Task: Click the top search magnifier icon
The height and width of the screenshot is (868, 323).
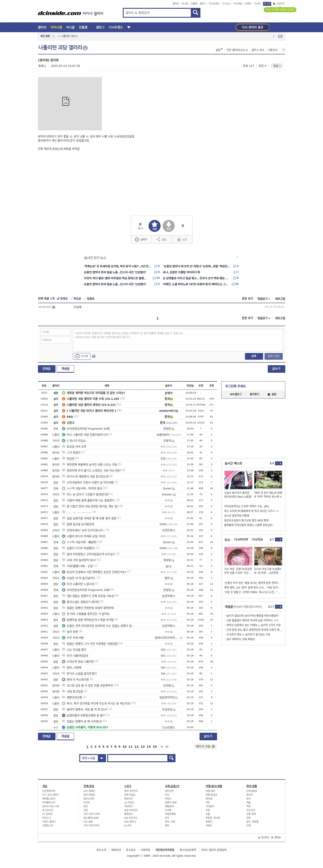Action: [195, 13]
